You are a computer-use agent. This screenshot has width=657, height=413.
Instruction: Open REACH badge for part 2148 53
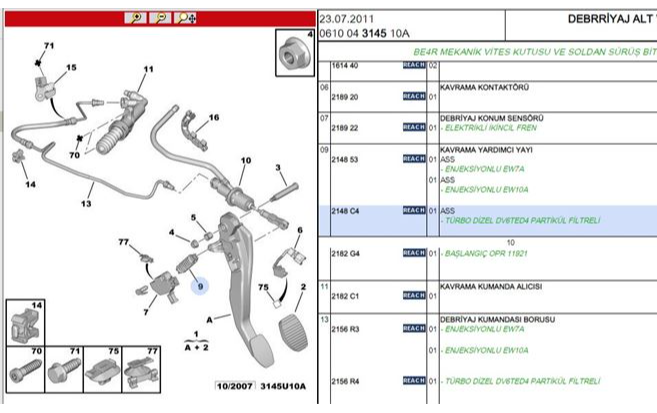coord(414,159)
